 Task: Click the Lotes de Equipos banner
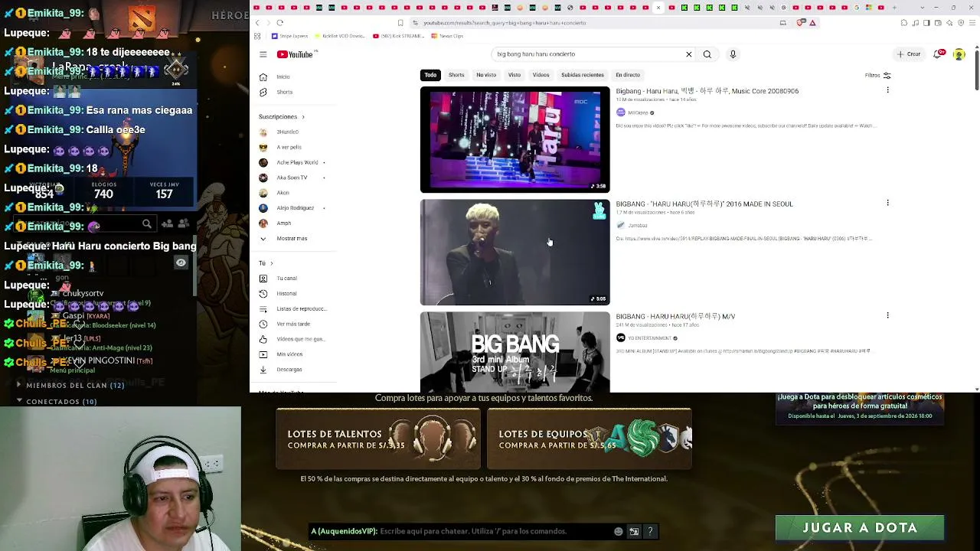pyautogui.click(x=590, y=439)
